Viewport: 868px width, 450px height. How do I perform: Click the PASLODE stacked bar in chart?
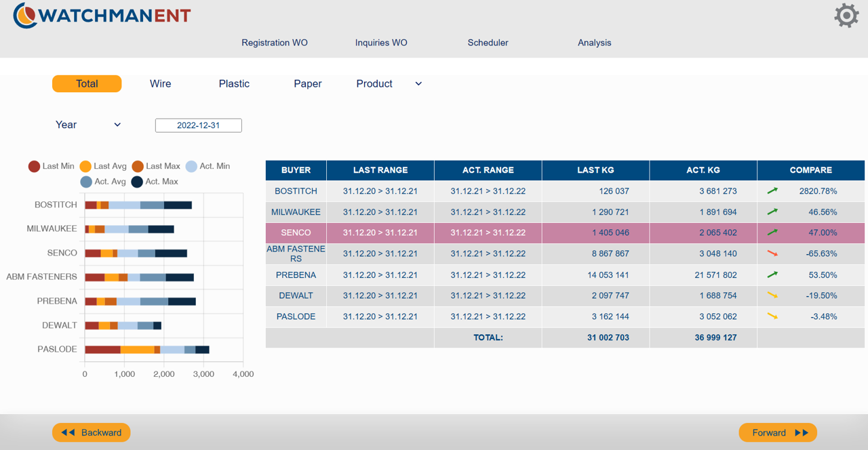[147, 349]
